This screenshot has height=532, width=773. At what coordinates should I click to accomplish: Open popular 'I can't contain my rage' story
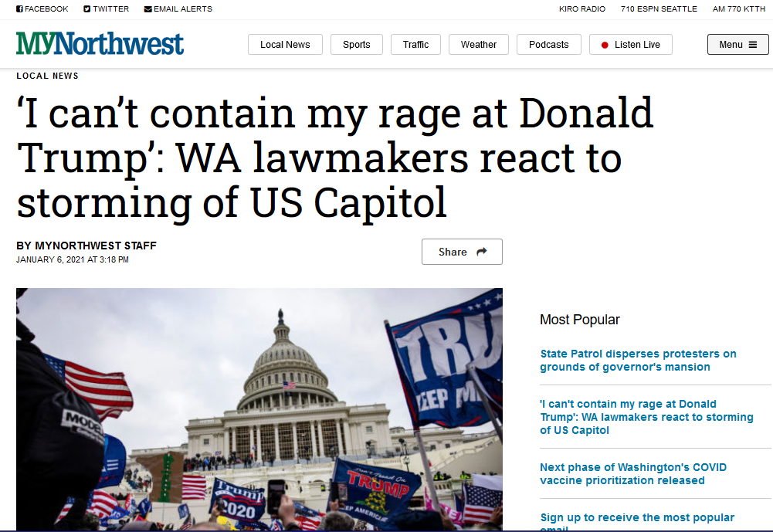646,417
